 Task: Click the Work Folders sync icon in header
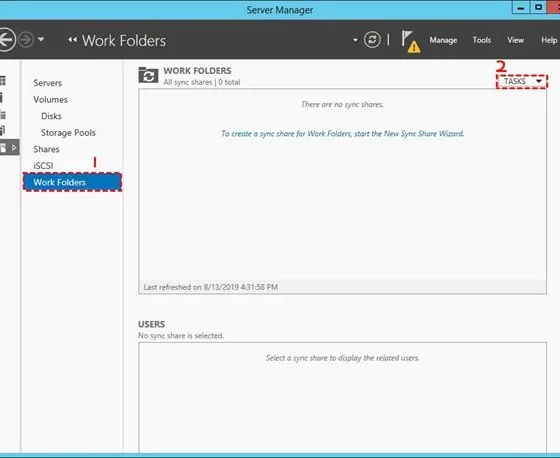click(x=148, y=75)
